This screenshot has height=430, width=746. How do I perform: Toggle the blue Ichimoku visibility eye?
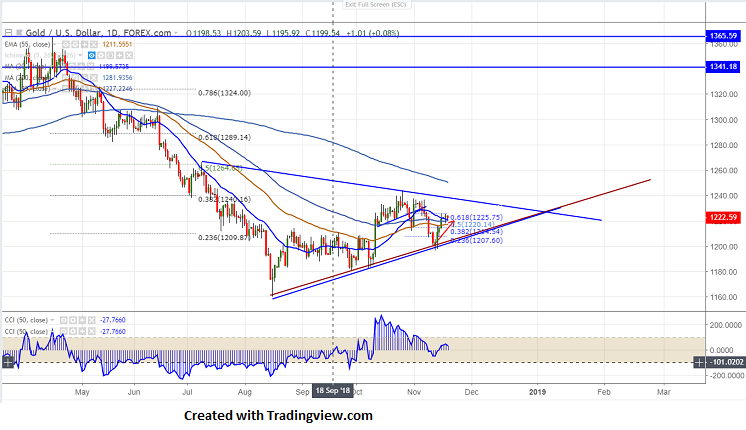click(x=92, y=56)
